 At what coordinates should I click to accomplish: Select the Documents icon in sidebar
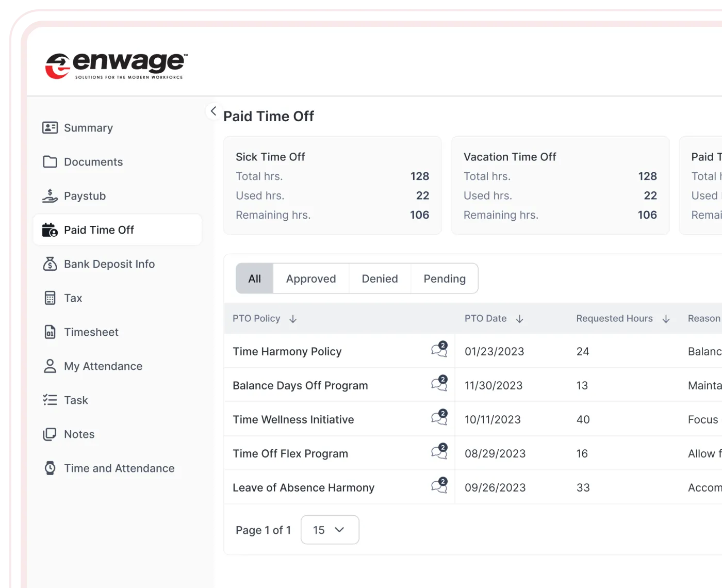coord(50,161)
